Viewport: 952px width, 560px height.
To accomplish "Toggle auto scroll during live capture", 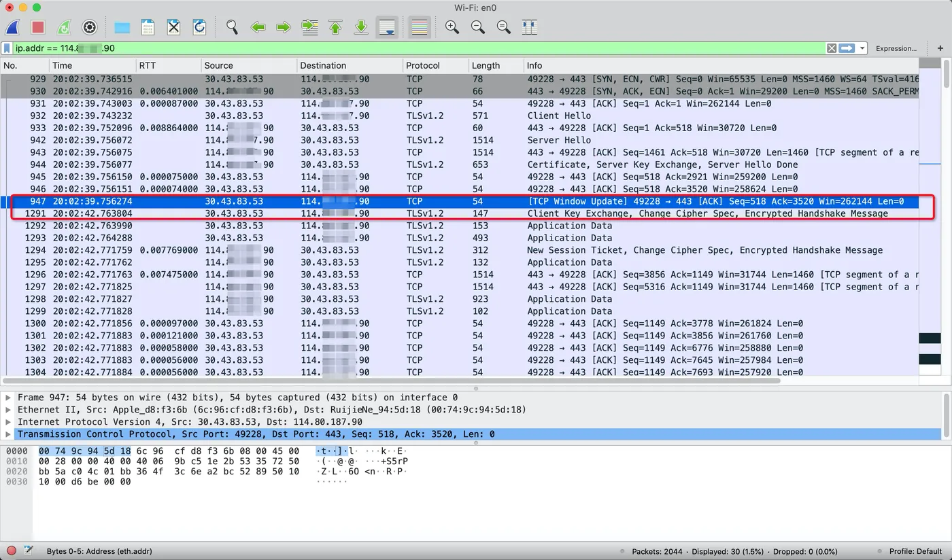I will click(388, 27).
